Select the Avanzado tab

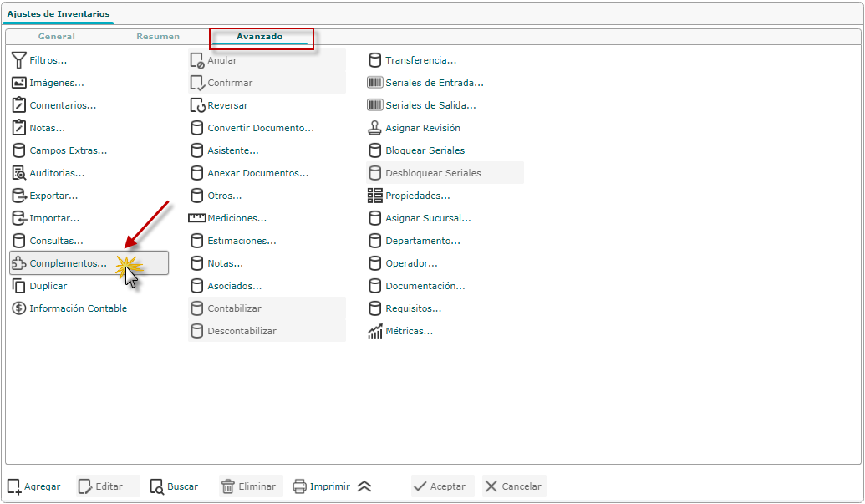(x=260, y=37)
